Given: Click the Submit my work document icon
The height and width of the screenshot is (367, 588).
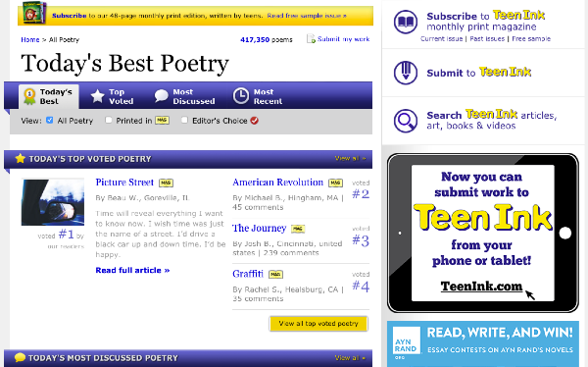Looking at the screenshot, I should point(311,38).
